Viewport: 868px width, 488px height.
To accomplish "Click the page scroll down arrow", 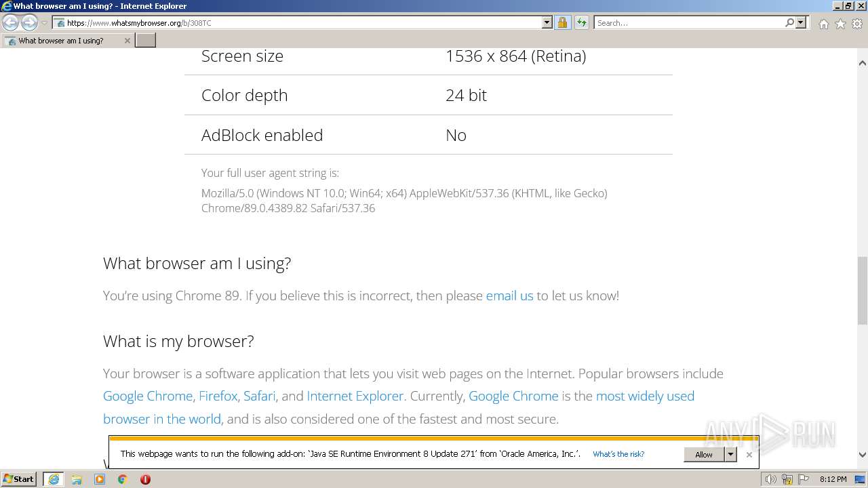I will click(x=862, y=455).
